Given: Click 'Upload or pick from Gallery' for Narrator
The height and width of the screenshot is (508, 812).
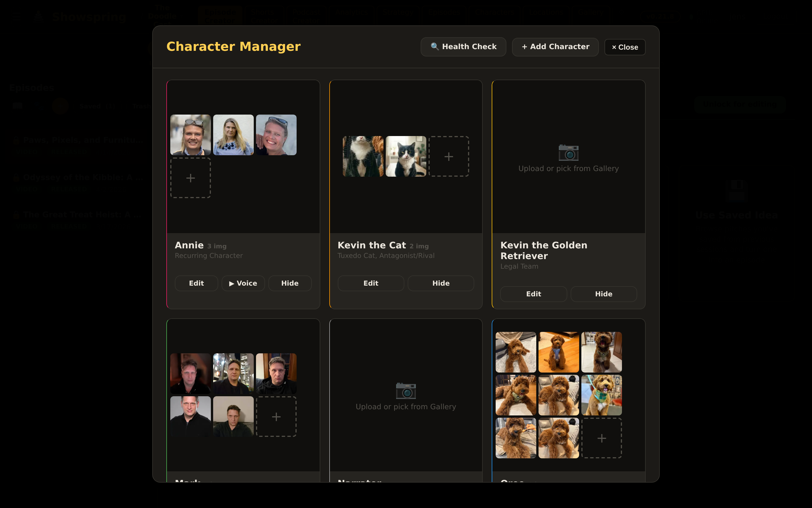Looking at the screenshot, I should click(x=406, y=407).
